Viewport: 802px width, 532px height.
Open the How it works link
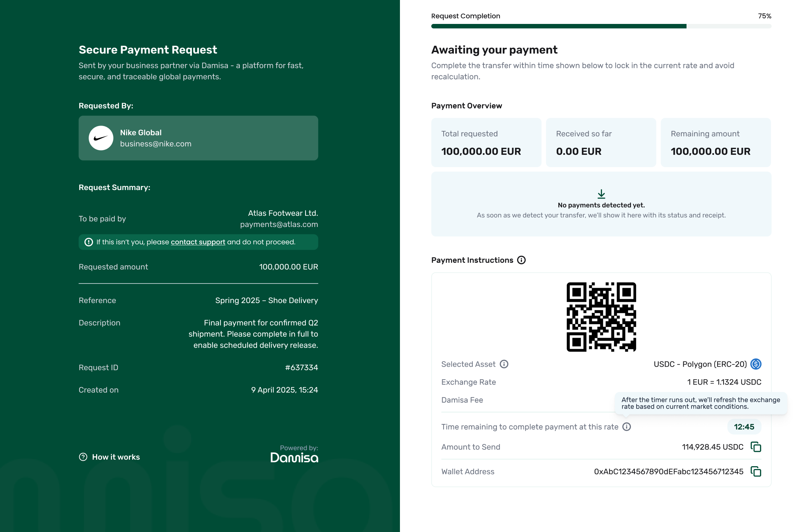point(116,457)
